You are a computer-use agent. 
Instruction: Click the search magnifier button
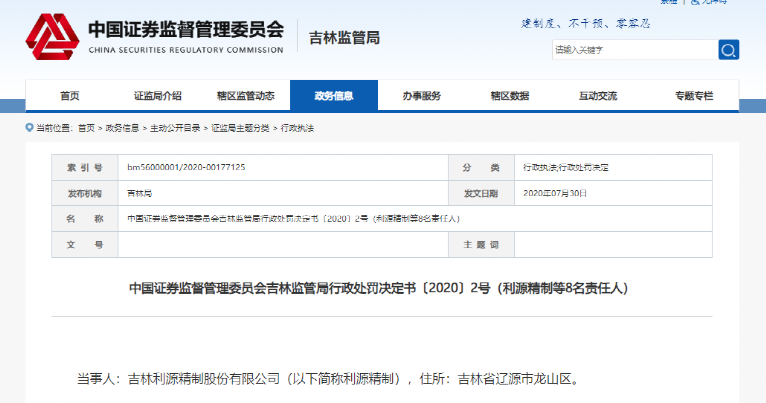point(728,50)
